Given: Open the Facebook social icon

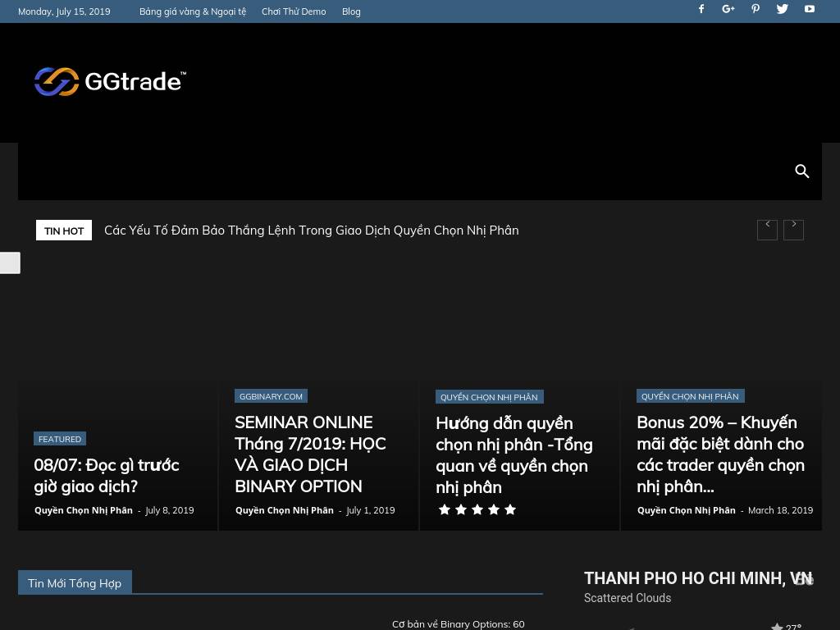Looking at the screenshot, I should (x=701, y=9).
